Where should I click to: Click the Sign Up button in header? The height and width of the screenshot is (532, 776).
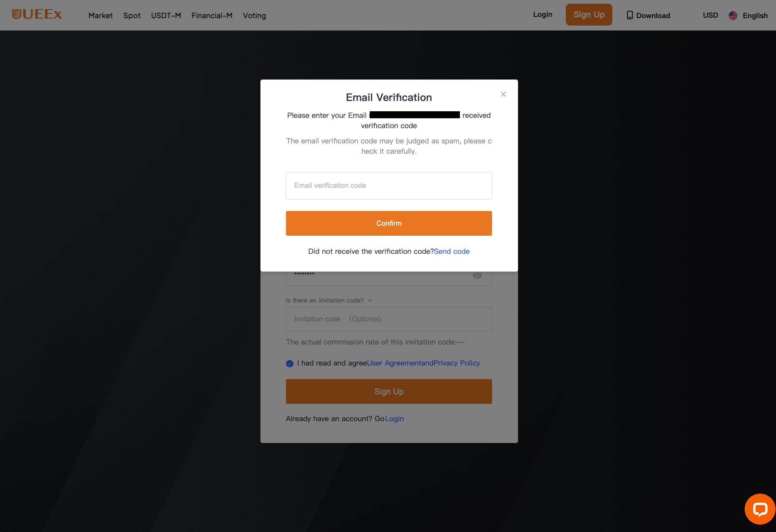[x=588, y=15]
